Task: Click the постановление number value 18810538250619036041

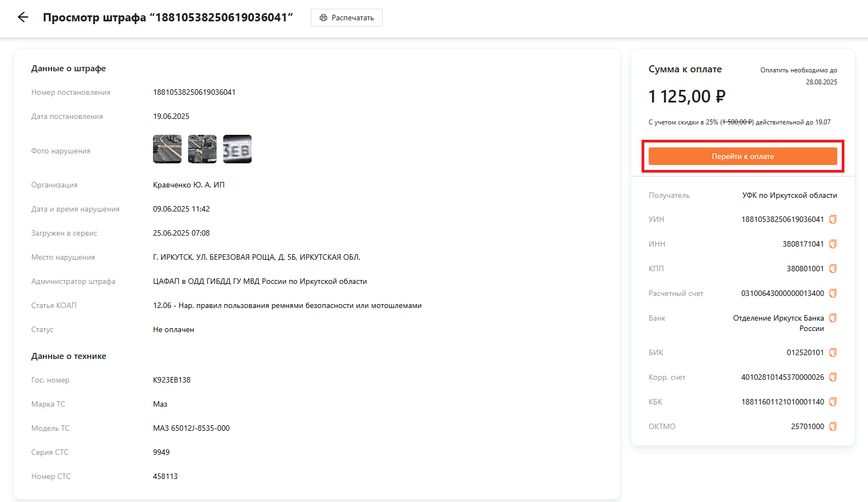Action: point(194,92)
